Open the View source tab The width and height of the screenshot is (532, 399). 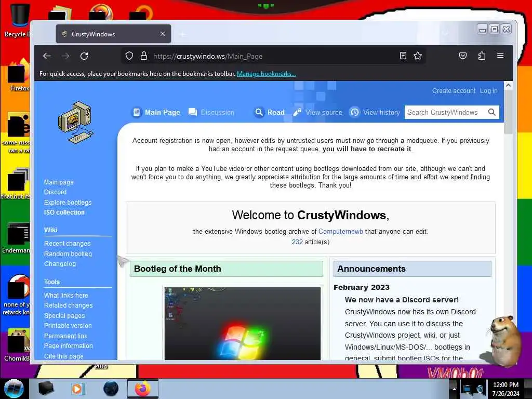317,112
